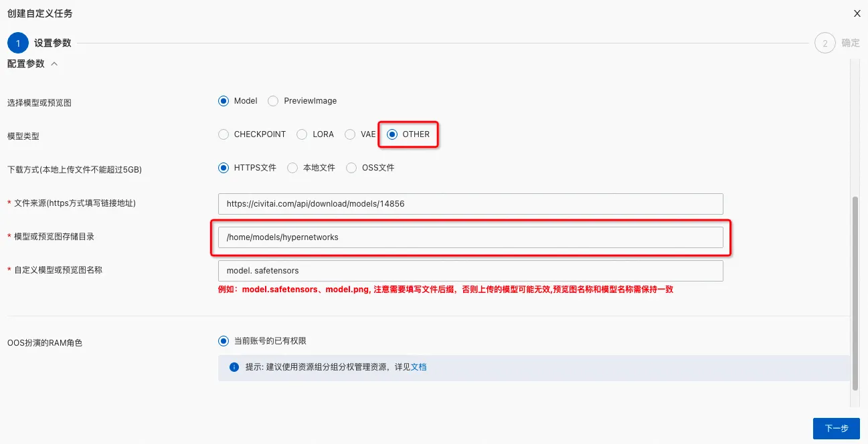The width and height of the screenshot is (868, 444).
Task: Select OSS文件 download method
Action: click(x=351, y=168)
